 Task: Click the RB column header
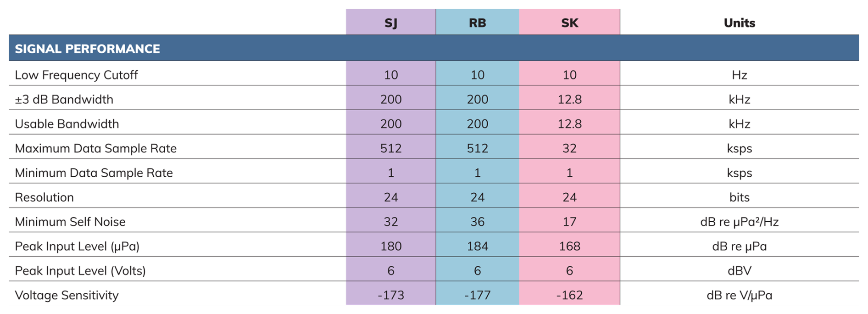477,23
